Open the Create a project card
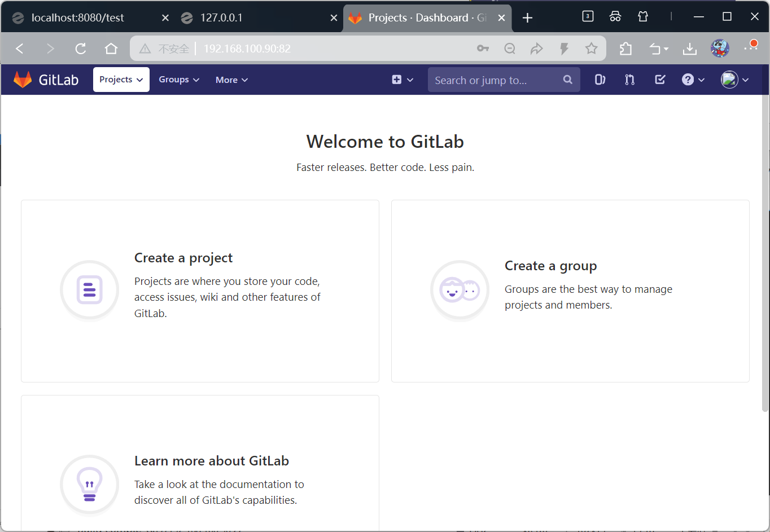The image size is (770, 532). (200, 291)
